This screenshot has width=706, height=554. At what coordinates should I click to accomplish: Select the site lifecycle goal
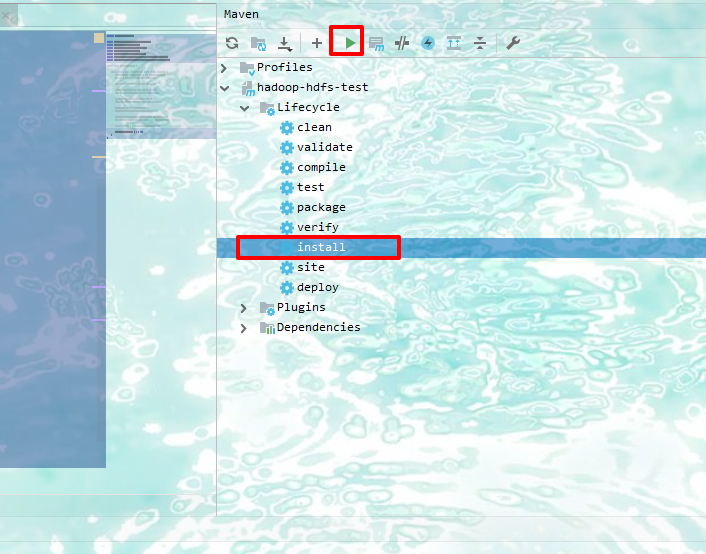[311, 267]
